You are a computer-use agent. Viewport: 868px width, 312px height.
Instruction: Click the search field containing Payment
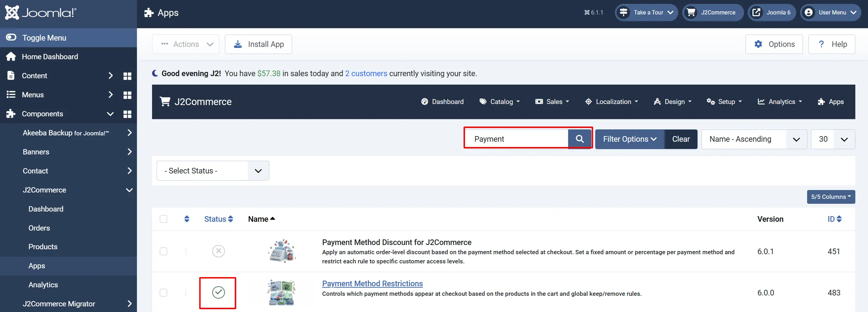tap(516, 139)
